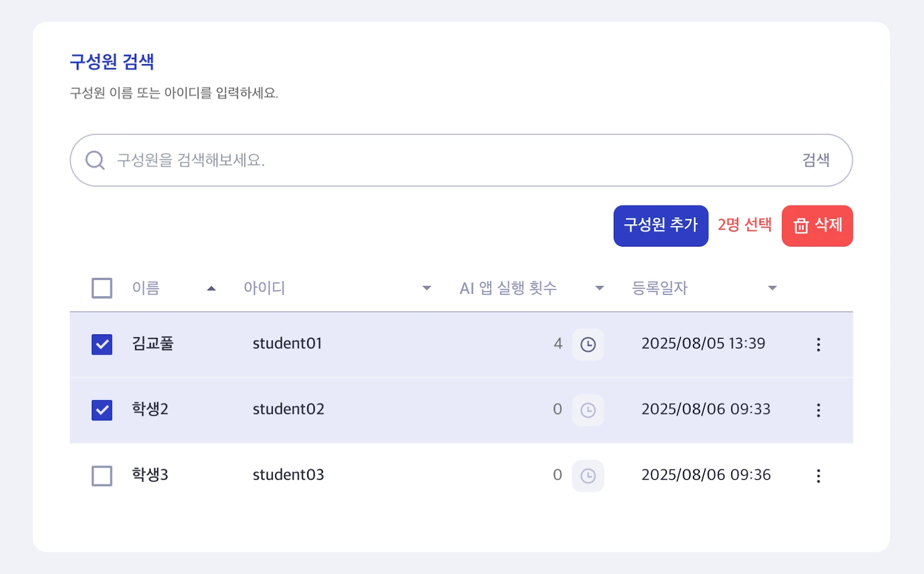924x574 pixels.
Task: Open run history clock for student01
Action: (x=588, y=345)
